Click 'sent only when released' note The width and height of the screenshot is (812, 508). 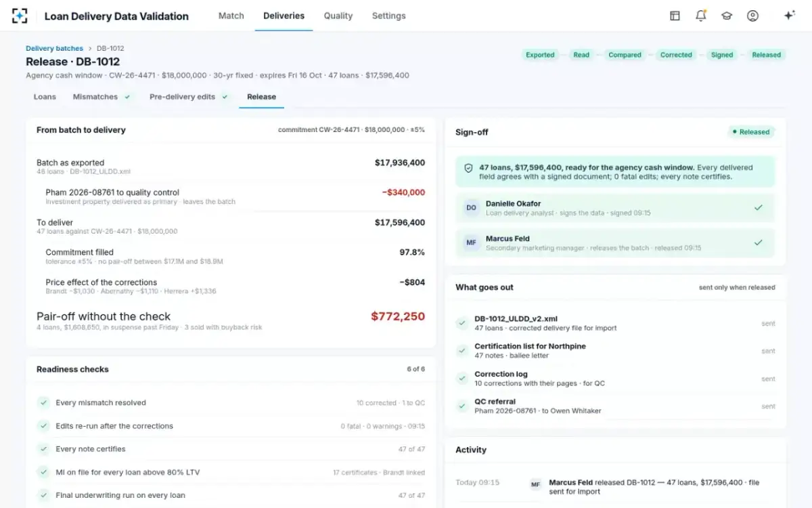point(737,287)
